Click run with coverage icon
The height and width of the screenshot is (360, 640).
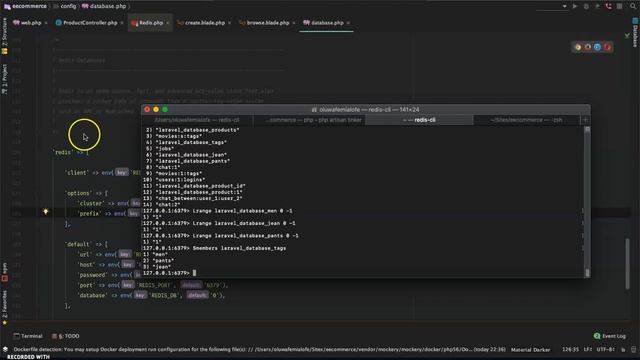click(x=597, y=6)
